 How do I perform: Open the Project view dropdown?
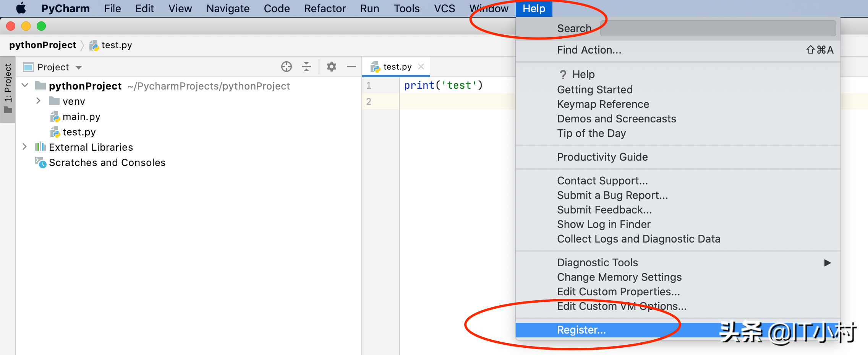pos(78,67)
